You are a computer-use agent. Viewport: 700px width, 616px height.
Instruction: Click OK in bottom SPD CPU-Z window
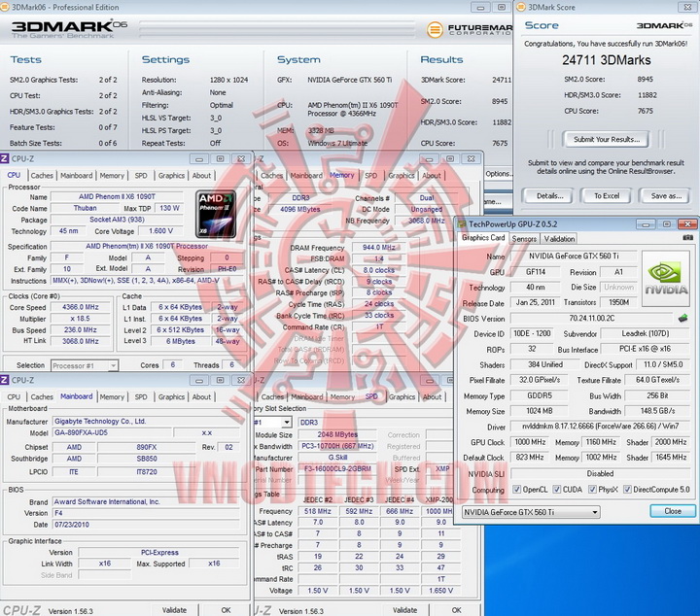(456, 610)
